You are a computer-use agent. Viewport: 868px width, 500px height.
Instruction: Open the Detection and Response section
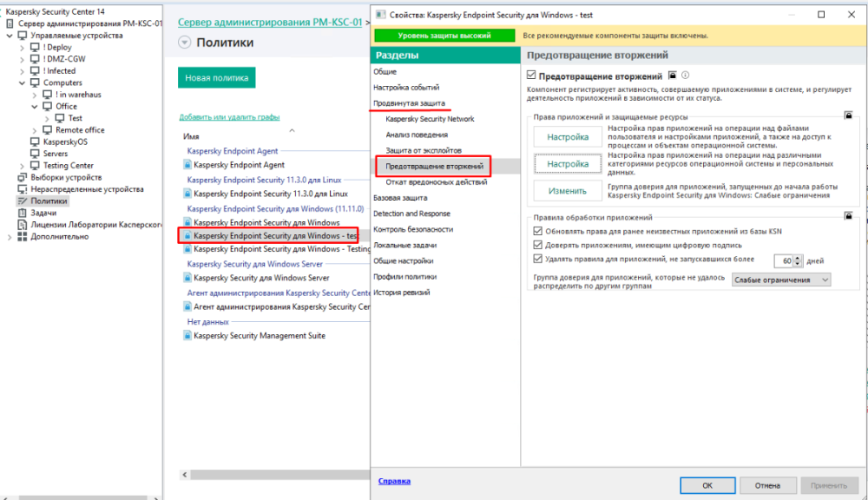pyautogui.click(x=411, y=214)
